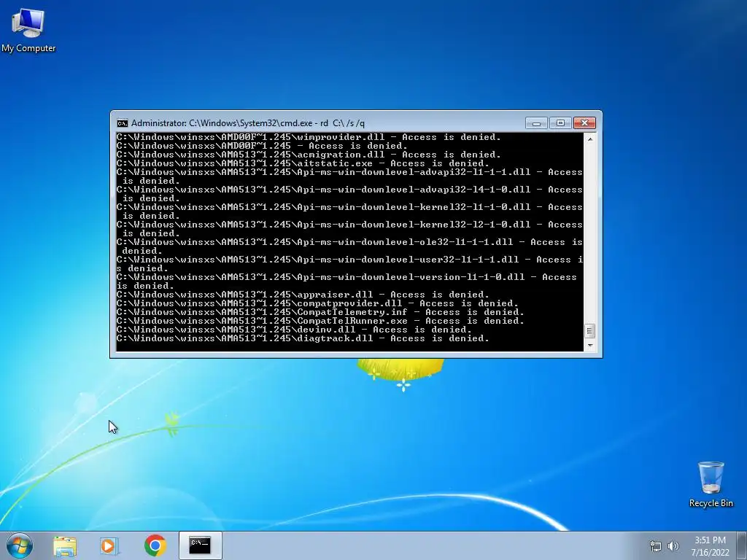Image resolution: width=747 pixels, height=560 pixels.
Task: Select the cmd.exe taskbar button
Action: (x=200, y=545)
